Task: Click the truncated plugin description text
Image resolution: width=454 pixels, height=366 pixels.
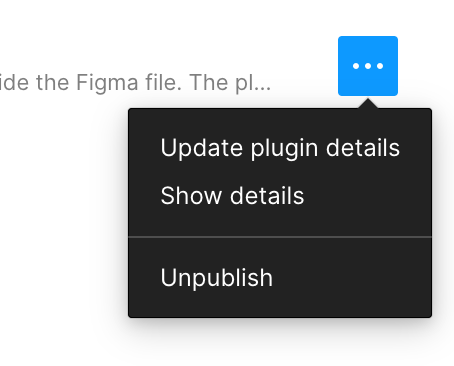Action: (135, 82)
